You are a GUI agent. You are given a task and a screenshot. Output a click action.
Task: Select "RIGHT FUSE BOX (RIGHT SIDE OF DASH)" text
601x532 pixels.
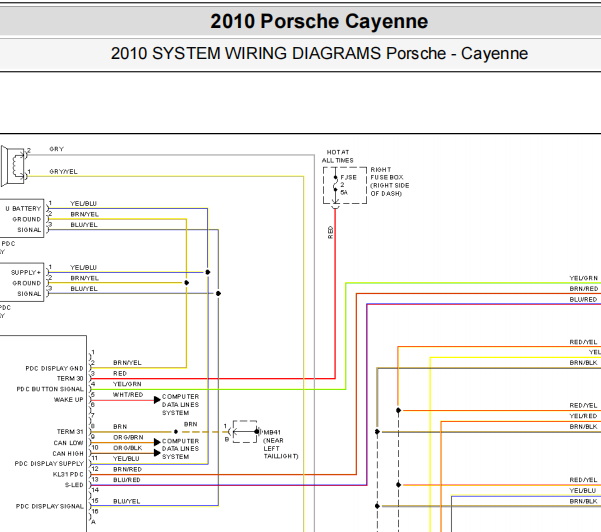point(389,182)
